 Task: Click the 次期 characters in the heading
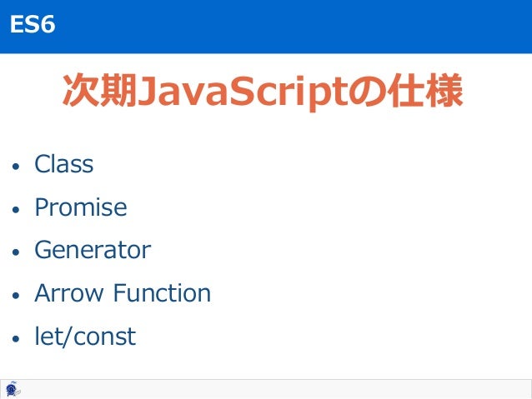click(x=100, y=90)
